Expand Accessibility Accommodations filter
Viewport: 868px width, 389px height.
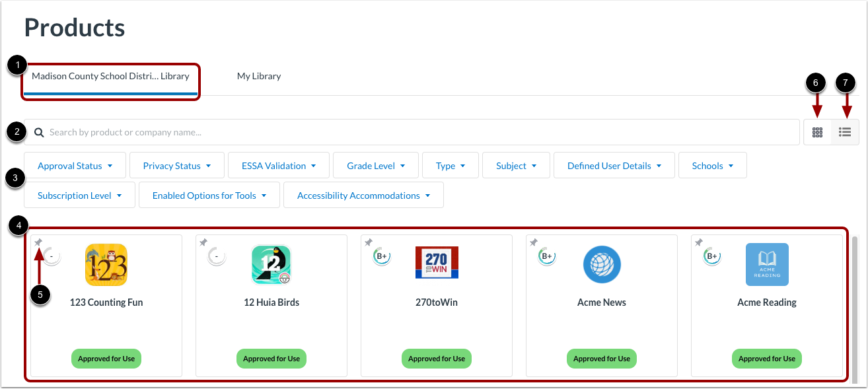363,195
